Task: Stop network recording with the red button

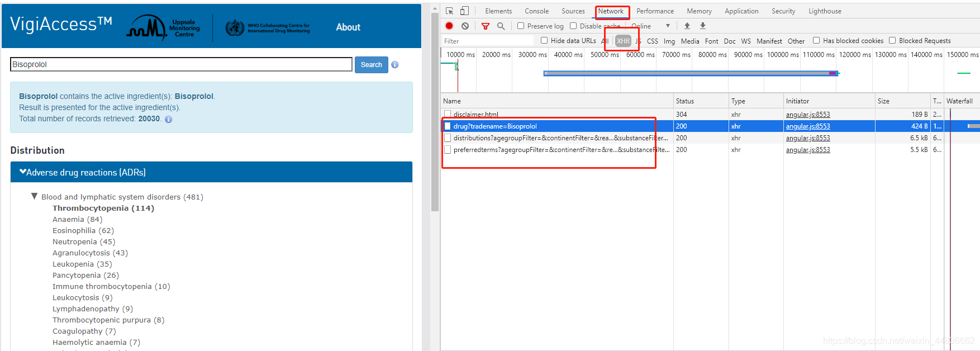Action: [x=449, y=26]
